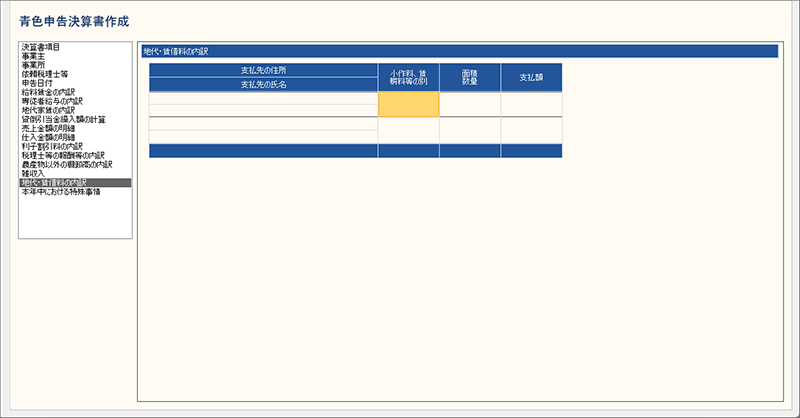This screenshot has width=800, height=418.
Task: Click the 支払額 column header
Action: pos(531,78)
